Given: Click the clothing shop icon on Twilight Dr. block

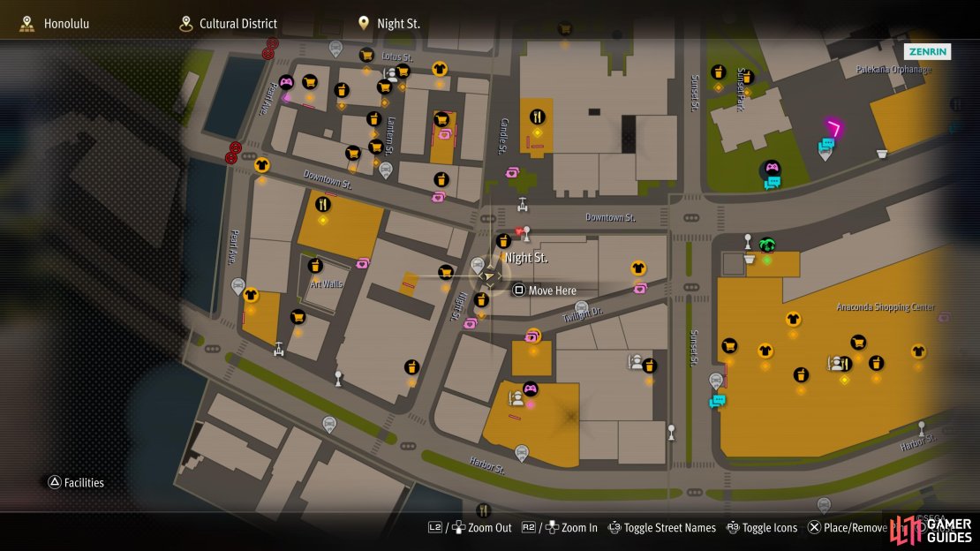Looking at the screenshot, I should 638,268.
